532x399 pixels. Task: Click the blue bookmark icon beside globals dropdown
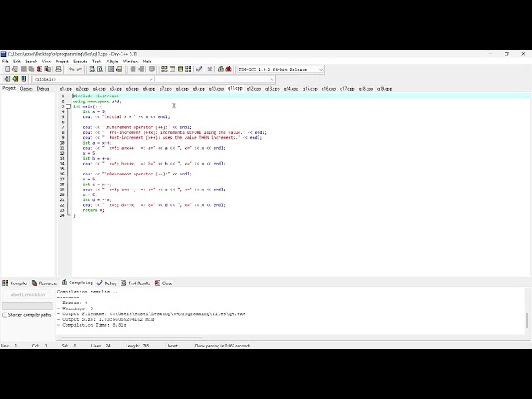click(x=23, y=79)
